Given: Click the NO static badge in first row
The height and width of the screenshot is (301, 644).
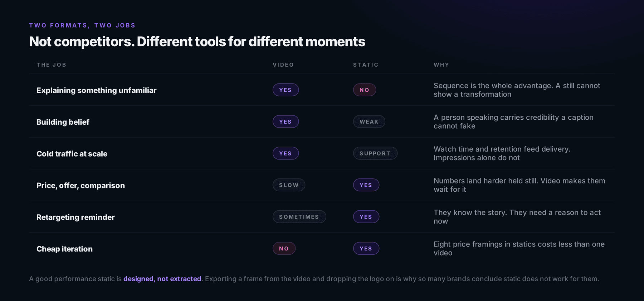Looking at the screenshot, I should tap(365, 90).
